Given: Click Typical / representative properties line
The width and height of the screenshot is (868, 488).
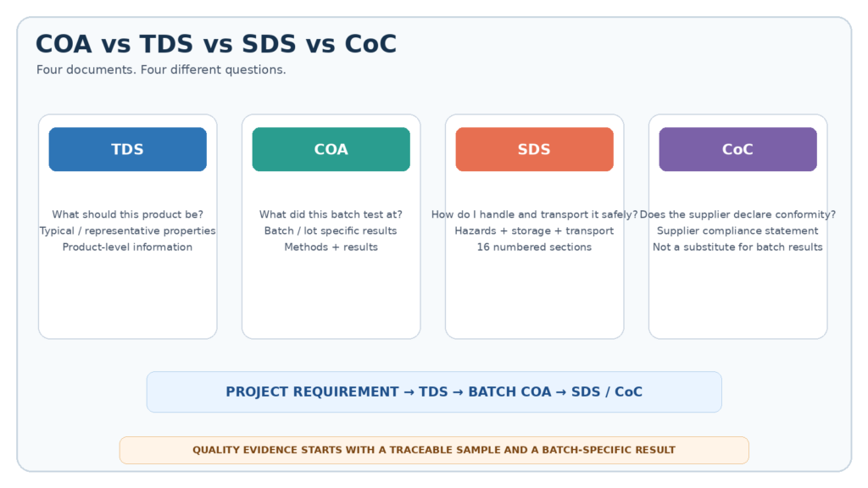Looking at the screenshot, I should pyautogui.click(x=127, y=230).
